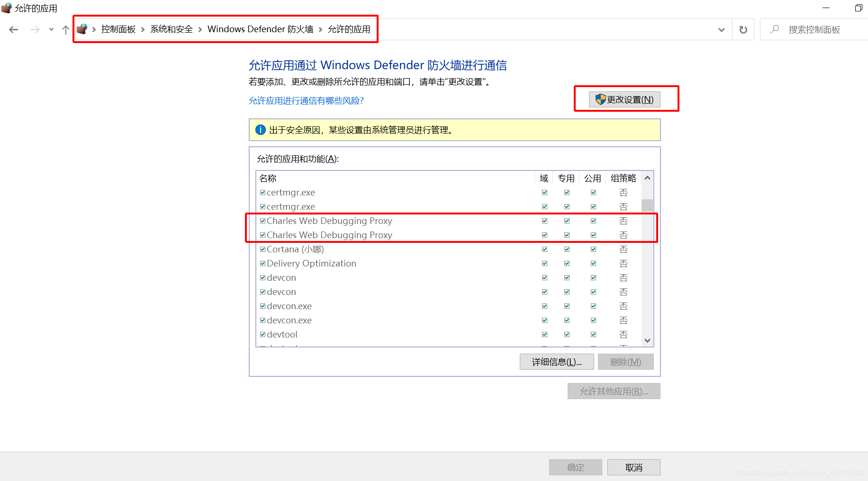Restore down the window
868x481 pixels.
click(858, 8)
